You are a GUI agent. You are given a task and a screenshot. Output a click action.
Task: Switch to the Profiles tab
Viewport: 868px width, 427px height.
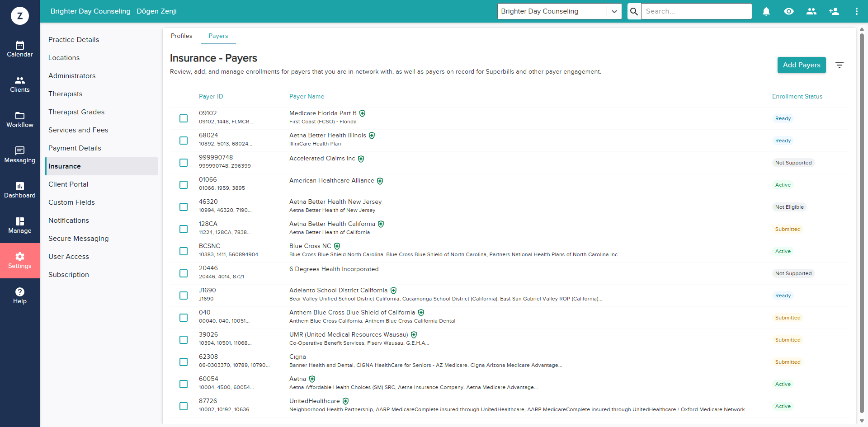(181, 36)
